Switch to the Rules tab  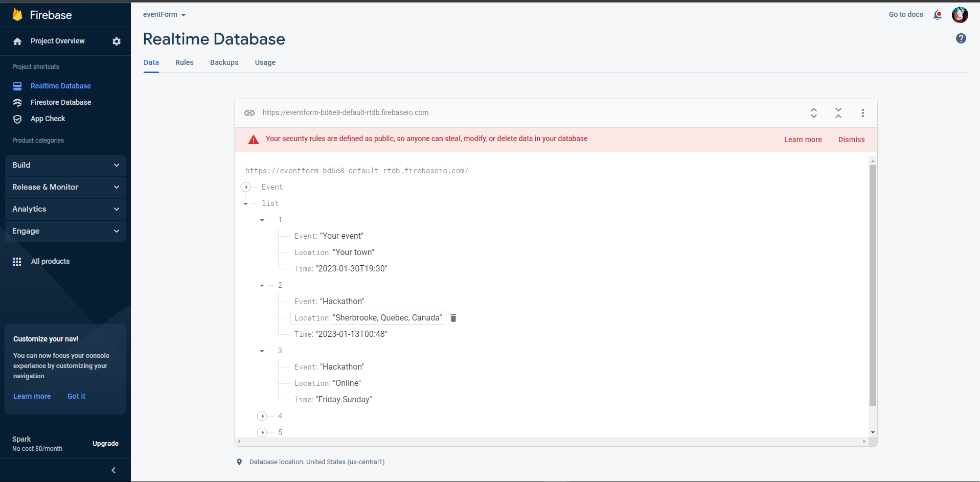tap(185, 62)
